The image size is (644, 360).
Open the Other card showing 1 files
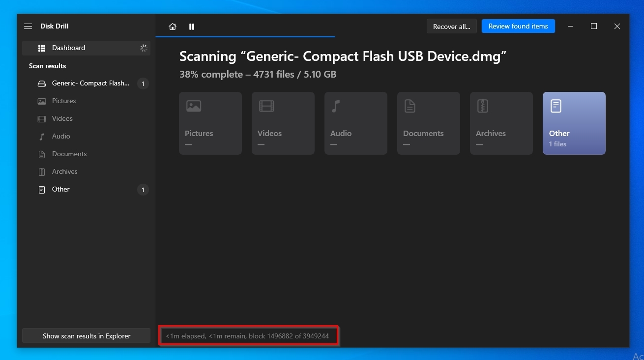click(574, 123)
